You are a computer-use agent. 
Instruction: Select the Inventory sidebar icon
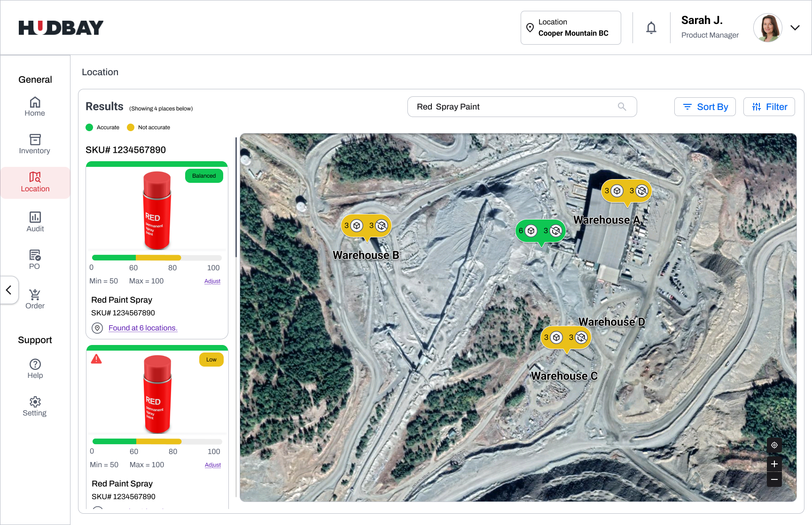35,144
